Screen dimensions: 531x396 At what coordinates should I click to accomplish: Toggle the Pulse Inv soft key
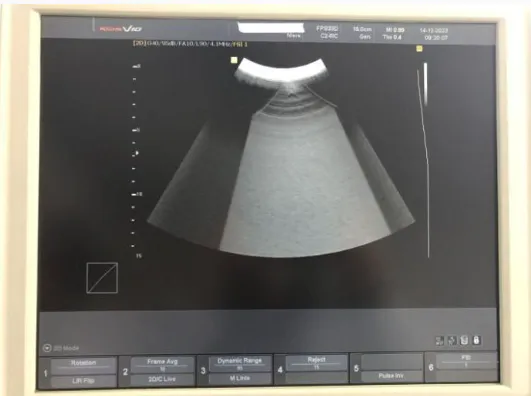click(391, 376)
